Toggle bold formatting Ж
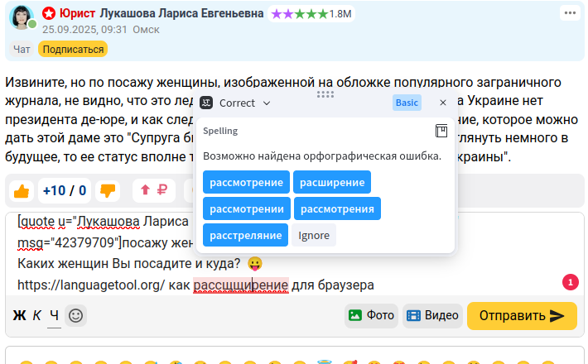 (x=19, y=315)
